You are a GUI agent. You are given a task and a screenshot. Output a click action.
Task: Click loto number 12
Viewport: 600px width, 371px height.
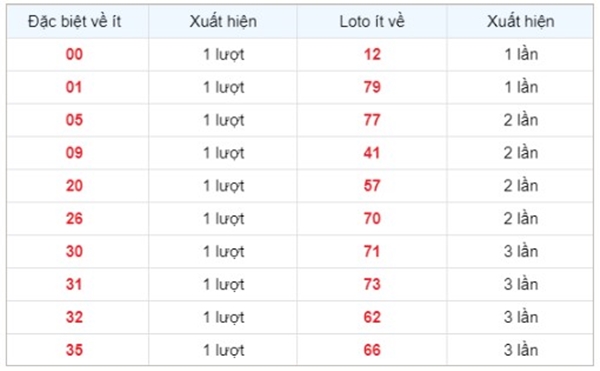372,54
